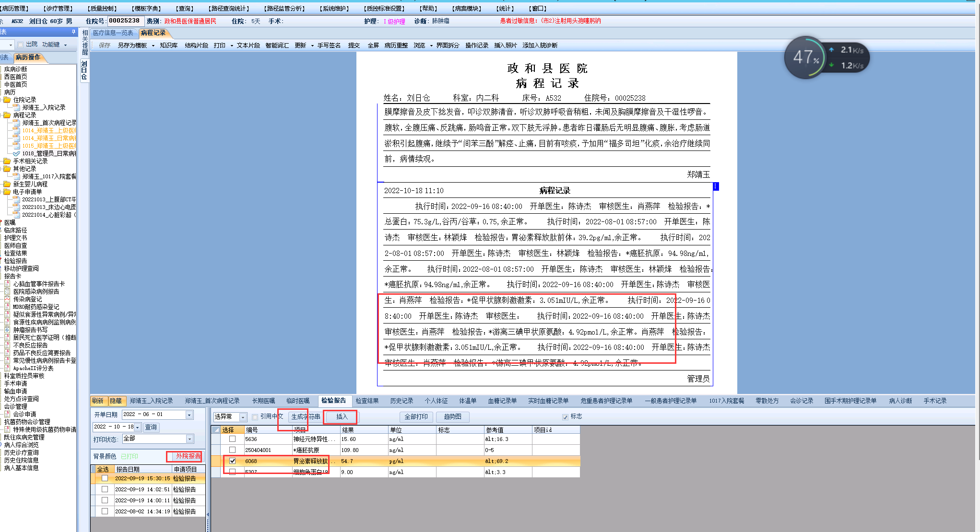The width and height of the screenshot is (980, 532).
Task: Open the 开单日期 2022-06-01 date dropdown
Action: (189, 415)
